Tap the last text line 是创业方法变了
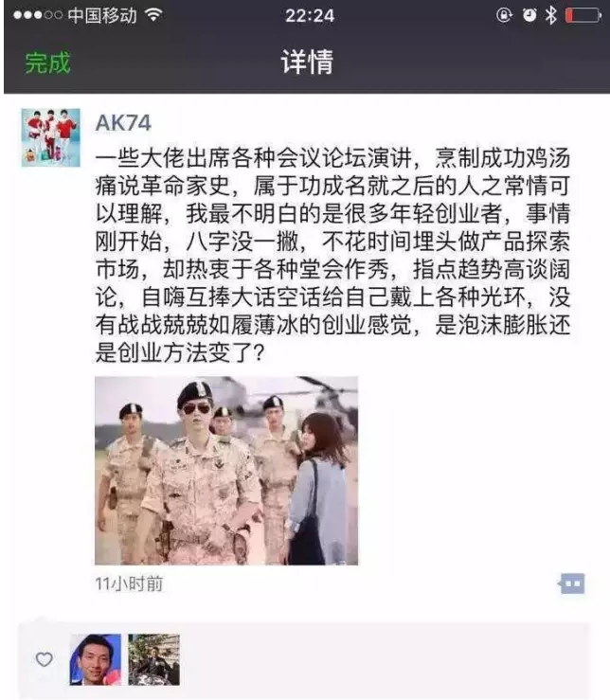The height and width of the screenshot is (700, 610). [180, 352]
